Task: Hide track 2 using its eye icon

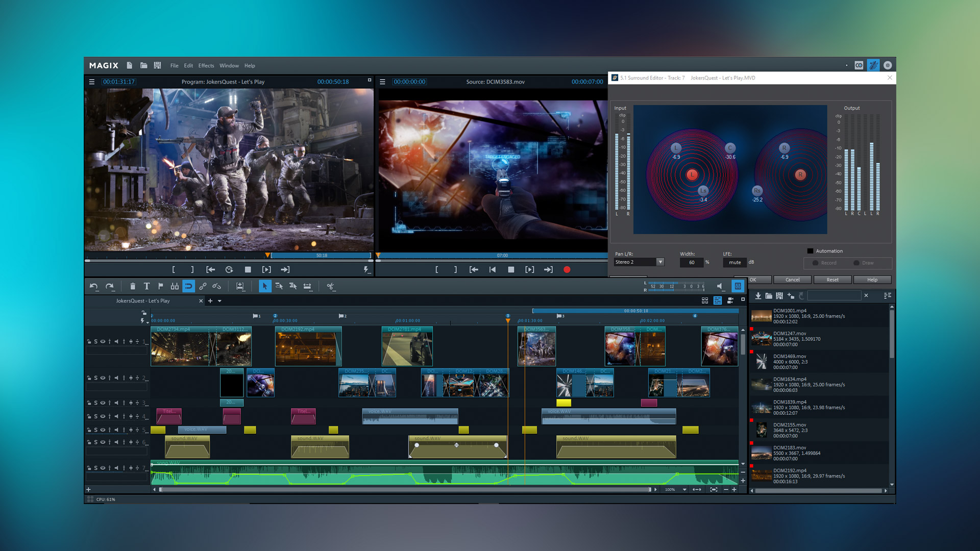Action: [103, 378]
